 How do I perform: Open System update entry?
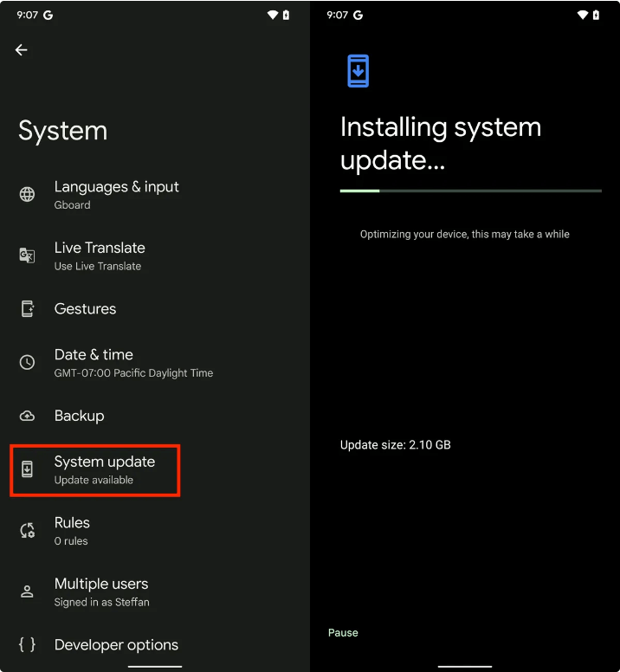155,469
